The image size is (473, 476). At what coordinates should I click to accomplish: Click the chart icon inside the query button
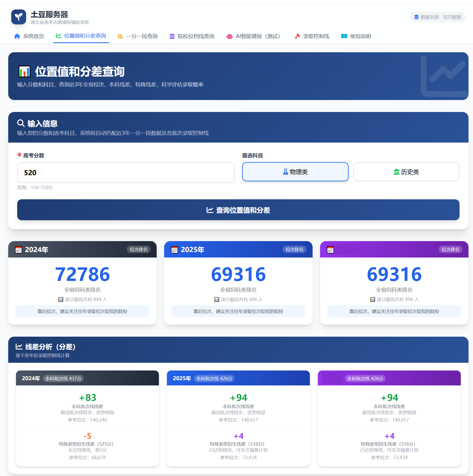pyautogui.click(x=210, y=210)
